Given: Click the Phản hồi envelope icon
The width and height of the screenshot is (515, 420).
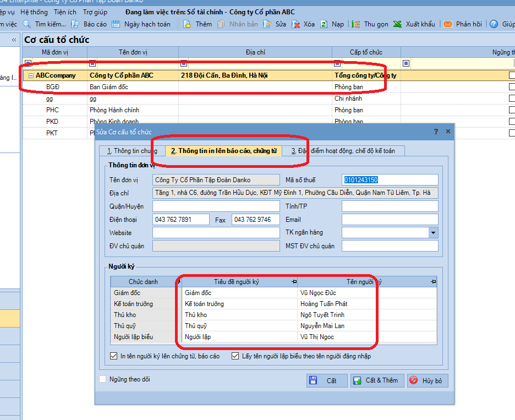Looking at the screenshot, I should tap(448, 24).
